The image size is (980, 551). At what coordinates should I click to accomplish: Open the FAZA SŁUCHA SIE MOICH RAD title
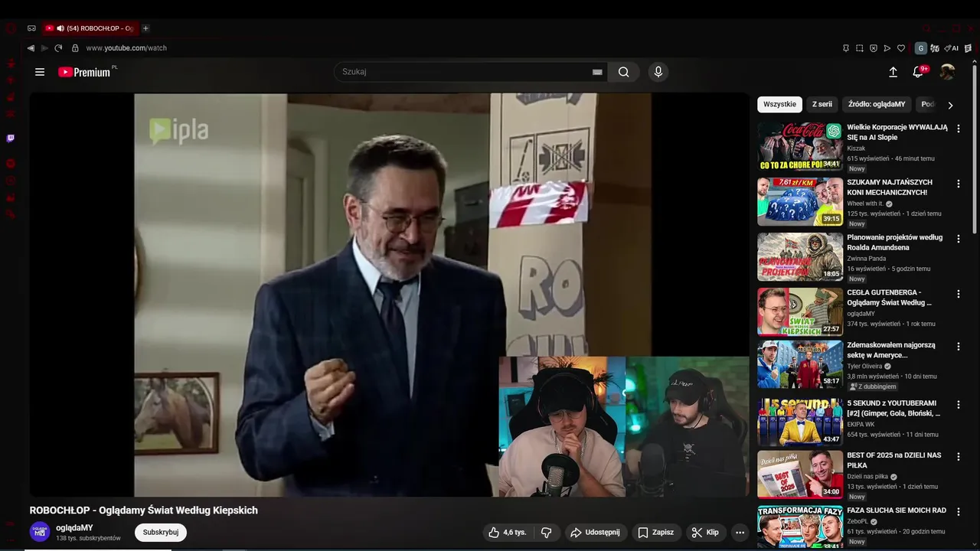tap(897, 510)
